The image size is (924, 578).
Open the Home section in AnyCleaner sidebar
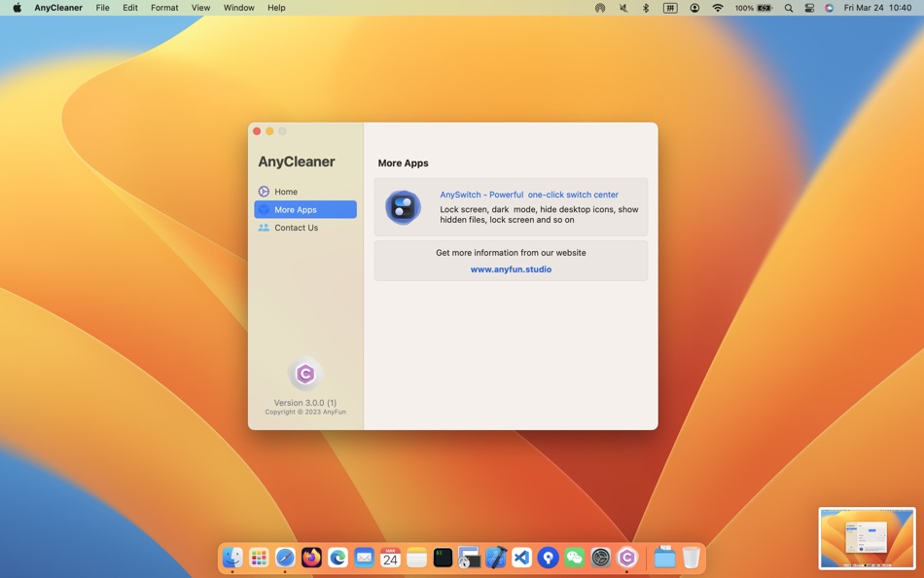(286, 192)
